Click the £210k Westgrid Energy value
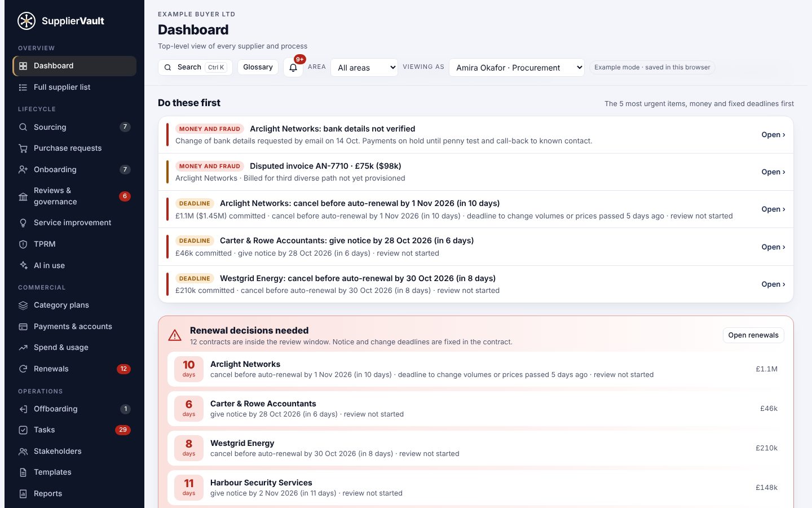 tap(766, 448)
